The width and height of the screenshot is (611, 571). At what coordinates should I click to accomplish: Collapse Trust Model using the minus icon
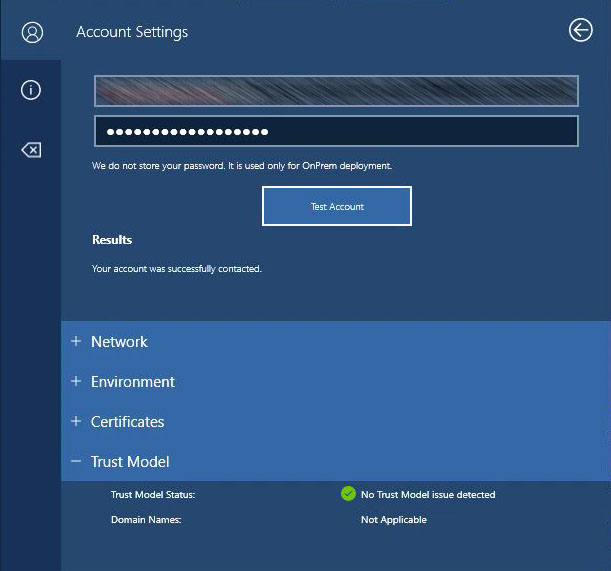pos(76,461)
